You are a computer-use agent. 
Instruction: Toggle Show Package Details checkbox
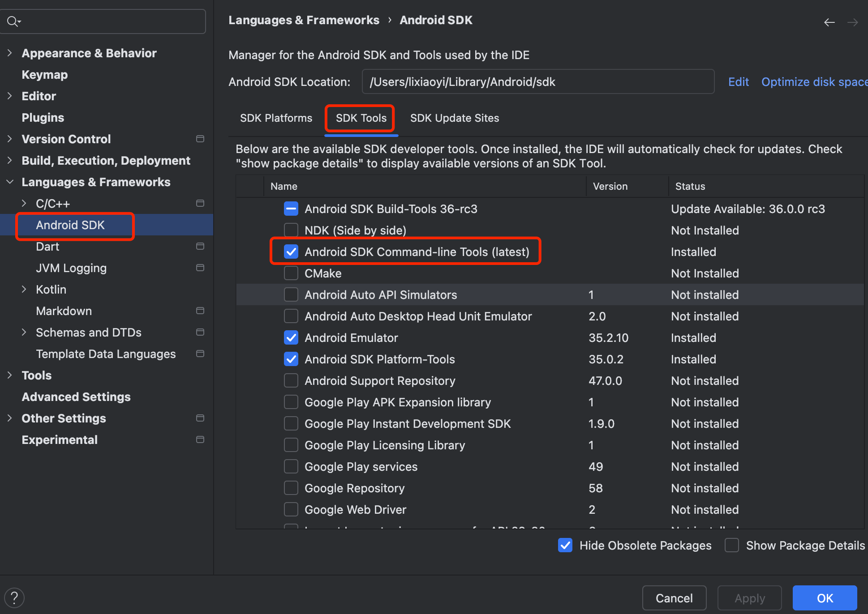click(x=732, y=545)
